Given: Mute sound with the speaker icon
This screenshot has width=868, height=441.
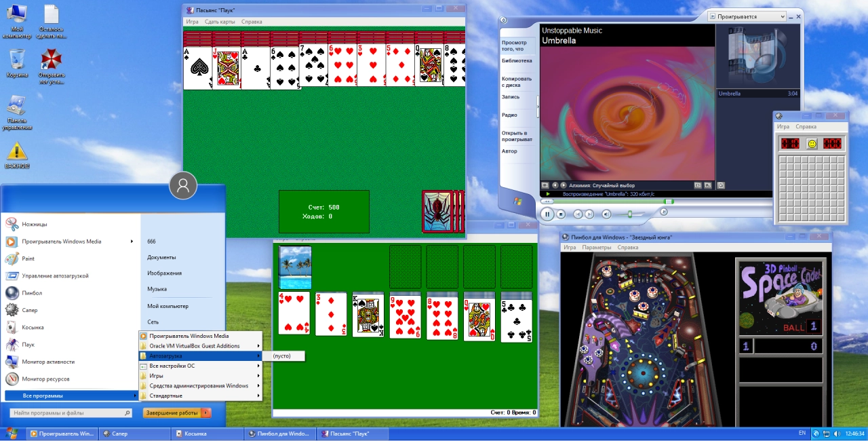Looking at the screenshot, I should [606, 214].
